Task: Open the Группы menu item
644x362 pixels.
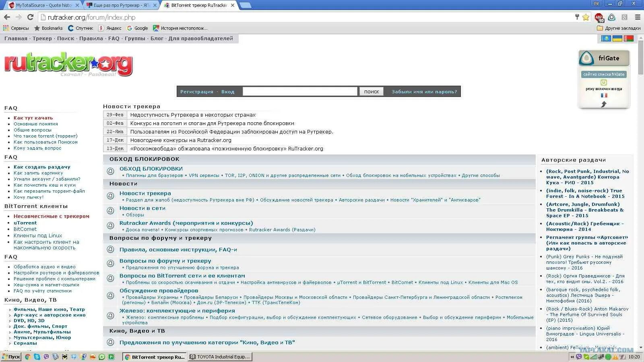Action: [135, 39]
